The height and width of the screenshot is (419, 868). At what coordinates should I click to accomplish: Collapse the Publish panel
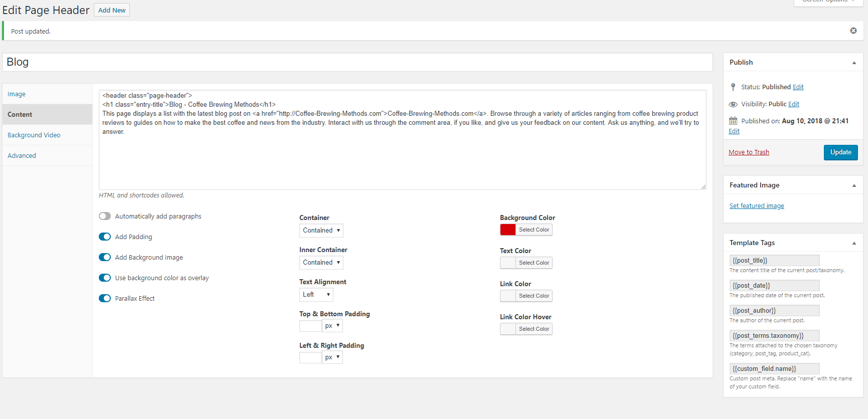pos(854,63)
